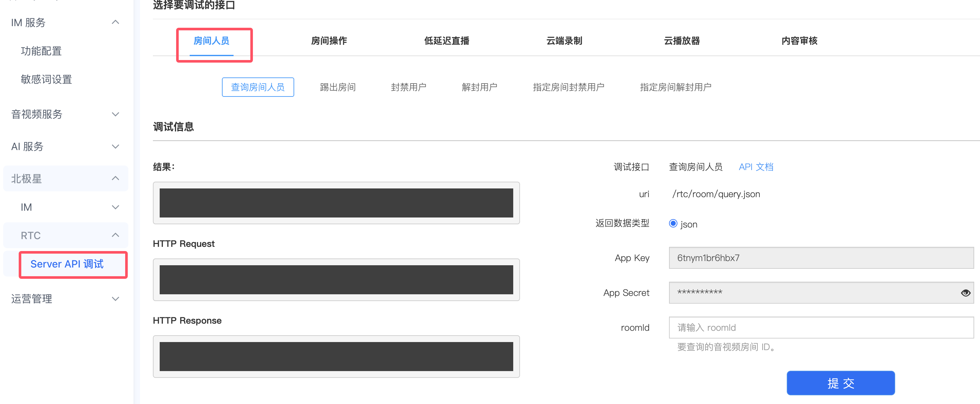The width and height of the screenshot is (980, 404).
Task: Collapse the RTC submenu
Action: point(65,236)
